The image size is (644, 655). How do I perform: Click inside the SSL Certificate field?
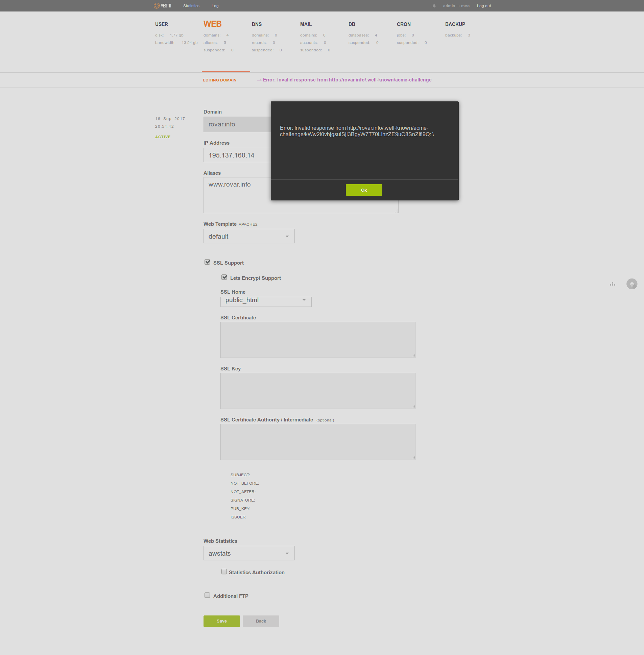[317, 339]
